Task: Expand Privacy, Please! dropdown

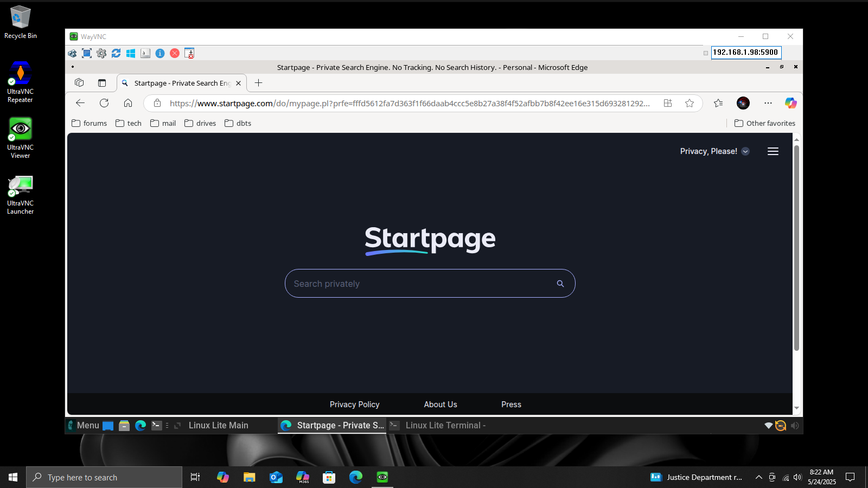Action: pyautogui.click(x=715, y=151)
